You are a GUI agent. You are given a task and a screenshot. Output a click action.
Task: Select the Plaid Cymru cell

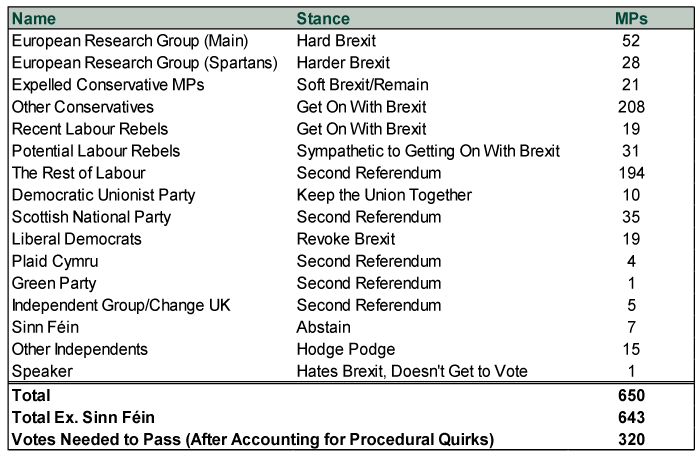55,261
